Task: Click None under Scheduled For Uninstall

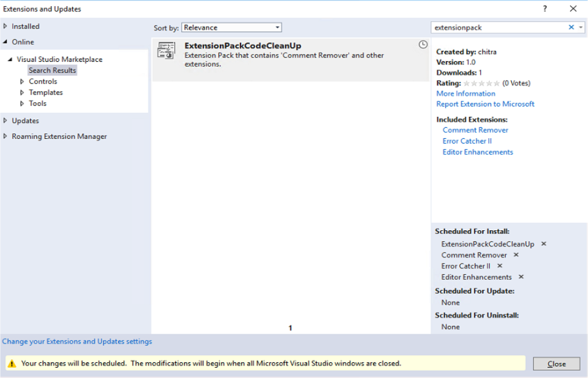Action: pos(451,327)
